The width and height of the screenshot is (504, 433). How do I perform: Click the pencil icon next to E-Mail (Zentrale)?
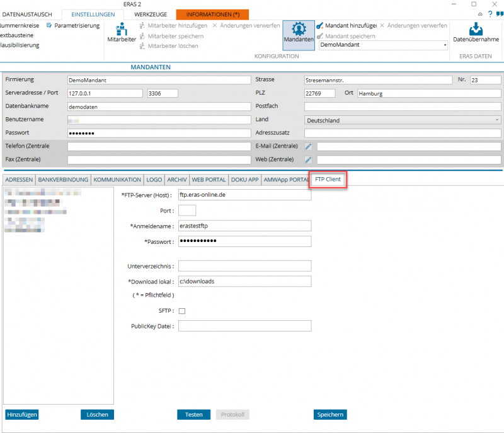tap(308, 147)
